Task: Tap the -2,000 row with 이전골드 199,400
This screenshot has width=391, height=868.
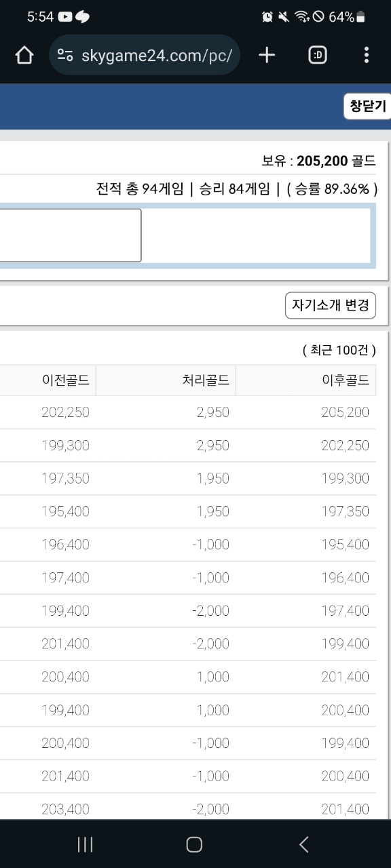Action: (x=188, y=611)
